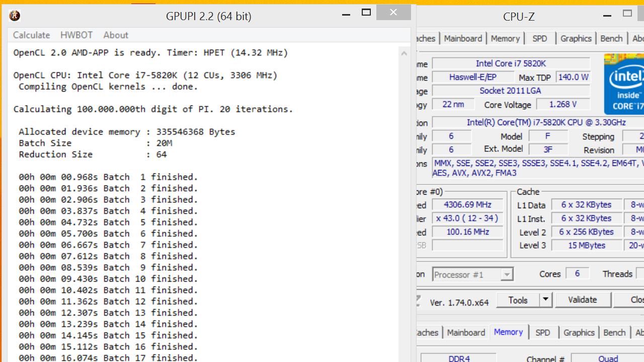Click the L1 Inst. value 6 x 32 KBytes
Image resolution: width=644 pixels, height=362 pixels.
[x=586, y=218]
